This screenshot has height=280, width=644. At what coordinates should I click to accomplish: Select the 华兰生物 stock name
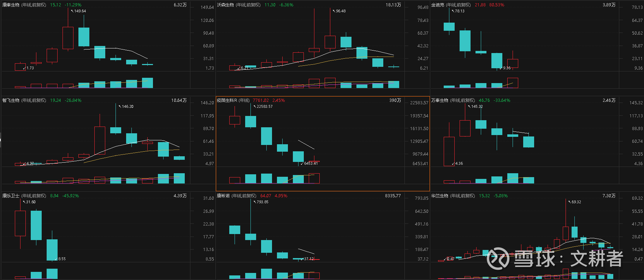[440, 196]
